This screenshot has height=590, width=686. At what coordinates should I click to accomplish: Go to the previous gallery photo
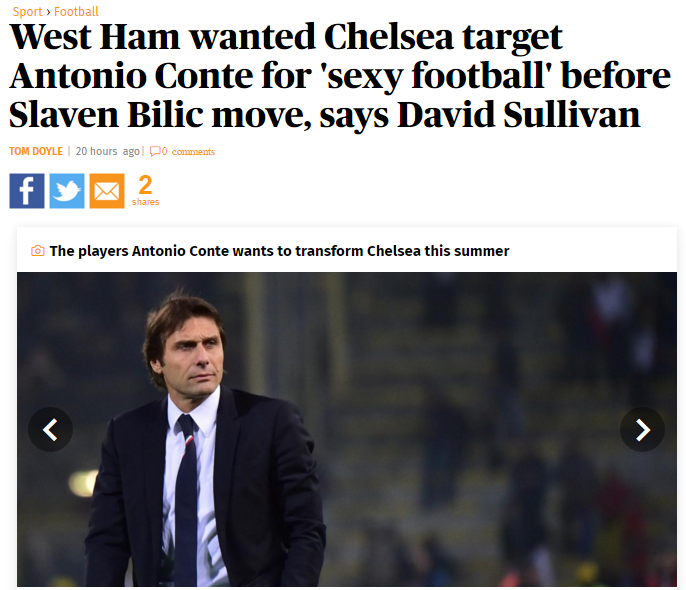click(x=50, y=429)
